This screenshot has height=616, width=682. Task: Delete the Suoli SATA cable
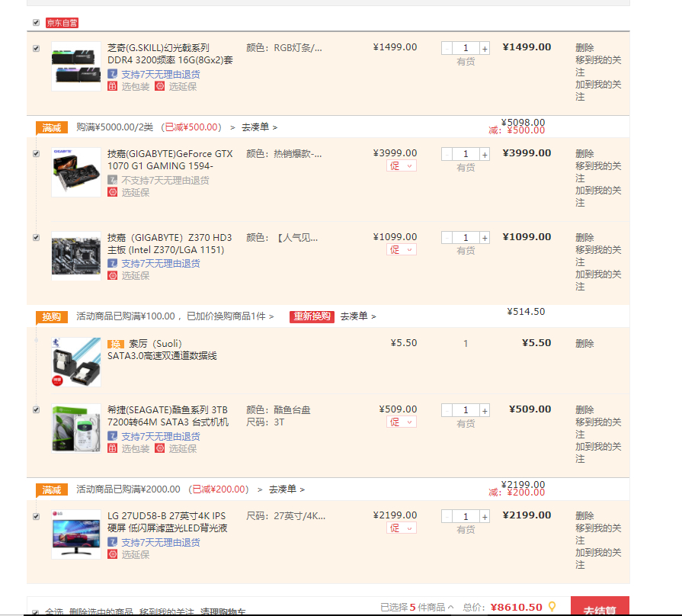pos(584,343)
